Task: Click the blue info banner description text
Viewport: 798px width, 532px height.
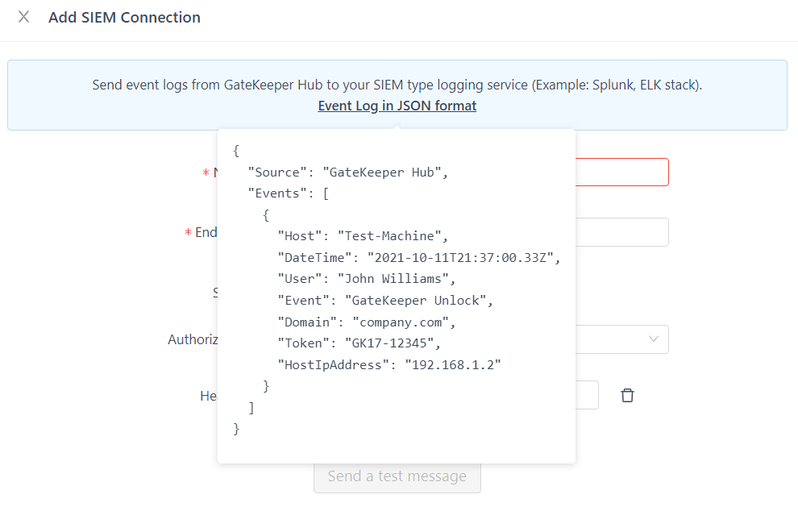Action: (397, 85)
